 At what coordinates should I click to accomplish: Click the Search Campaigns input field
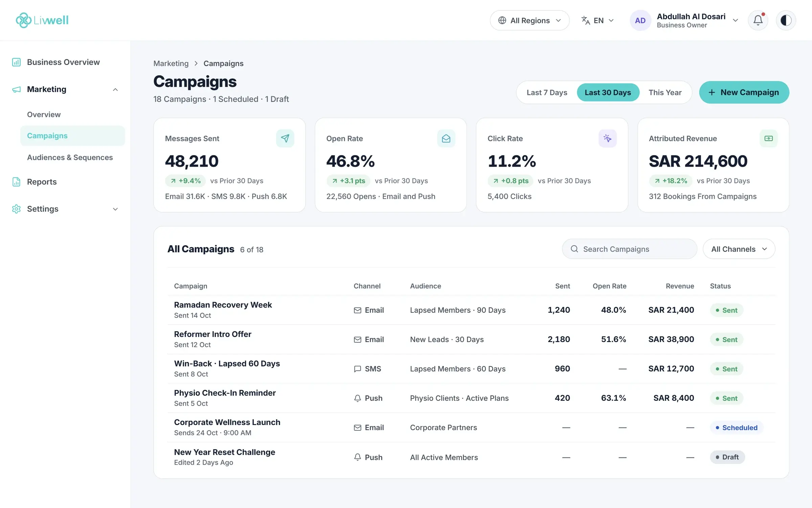pos(629,249)
